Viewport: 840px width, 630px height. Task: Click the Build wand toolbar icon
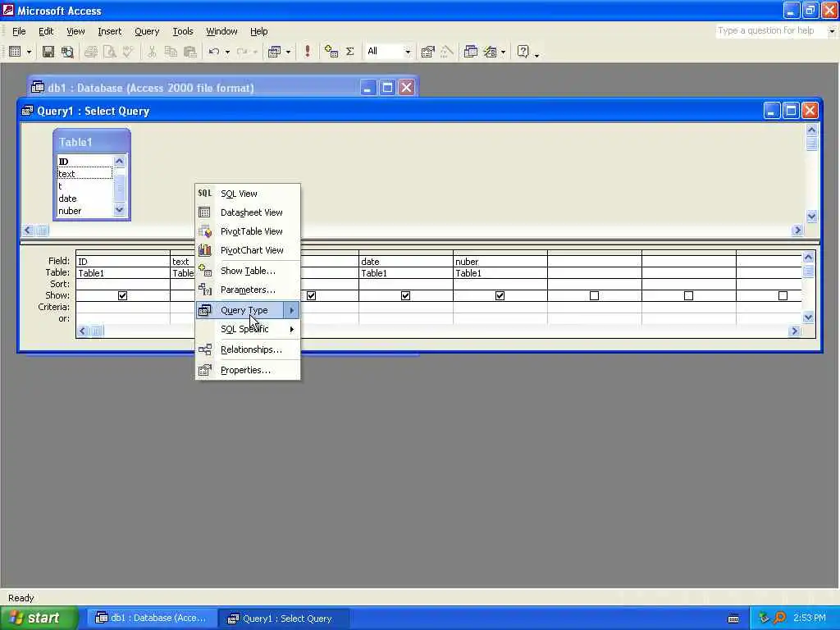[446, 52]
